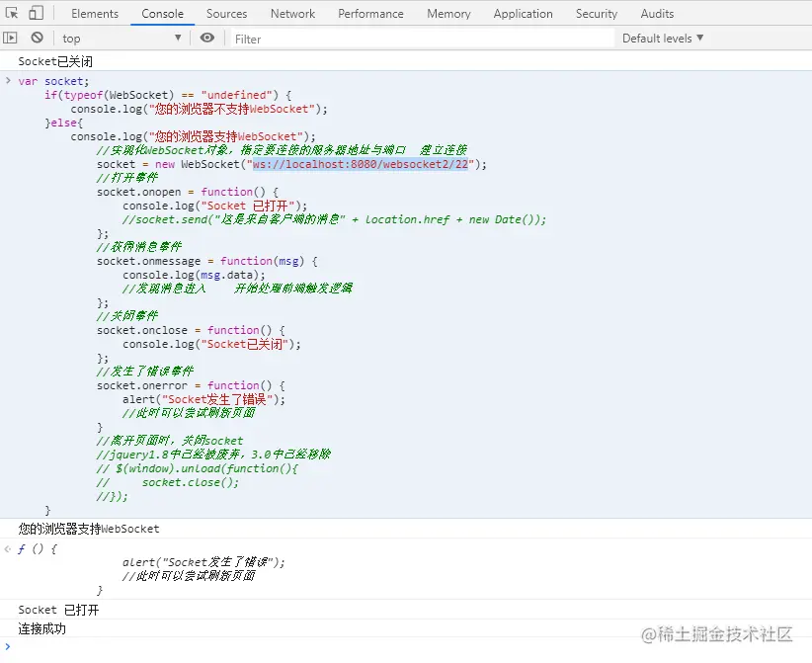Go to the Security tab
This screenshot has height=663, width=812.
(x=596, y=14)
